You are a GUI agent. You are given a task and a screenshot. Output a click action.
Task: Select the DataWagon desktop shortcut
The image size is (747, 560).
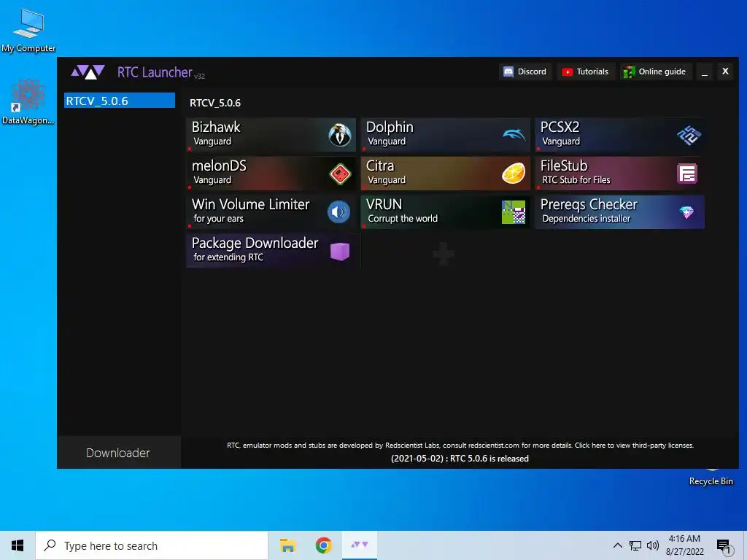coord(28,102)
